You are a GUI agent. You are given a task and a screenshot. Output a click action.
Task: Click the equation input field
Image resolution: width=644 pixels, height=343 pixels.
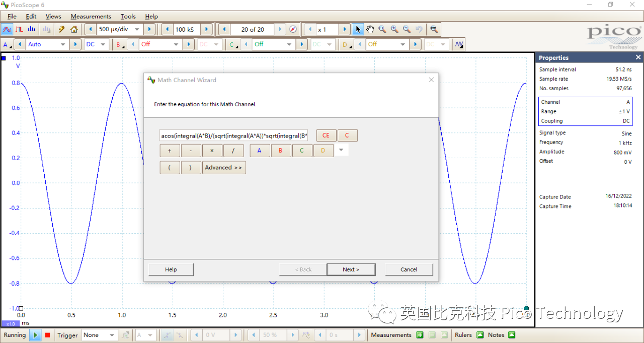[x=233, y=135]
